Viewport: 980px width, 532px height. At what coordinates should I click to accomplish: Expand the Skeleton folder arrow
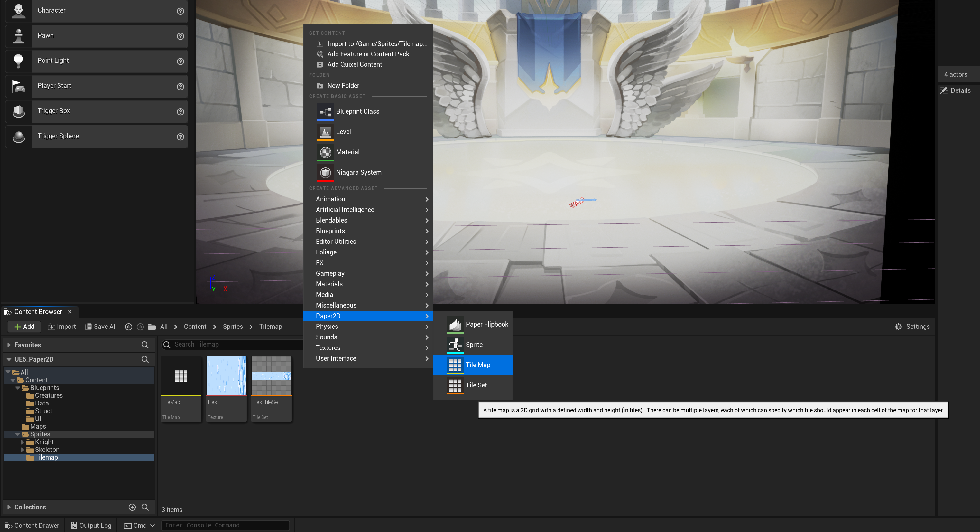23,450
